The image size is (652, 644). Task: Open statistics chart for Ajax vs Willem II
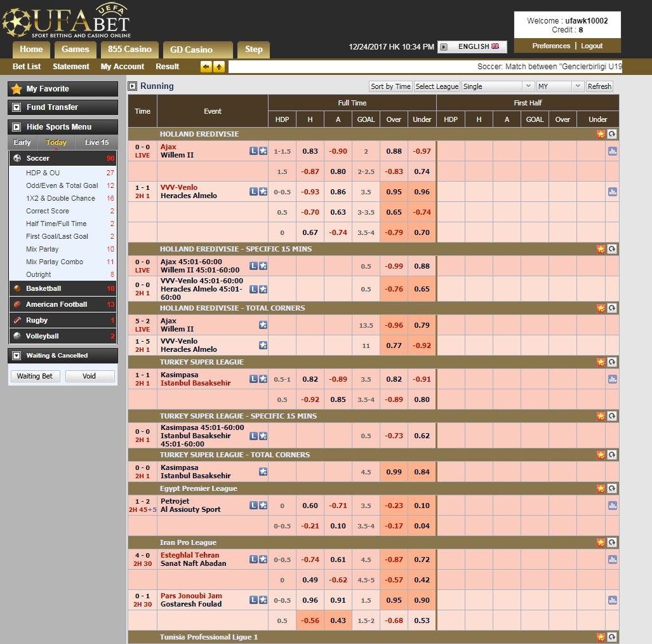613,151
